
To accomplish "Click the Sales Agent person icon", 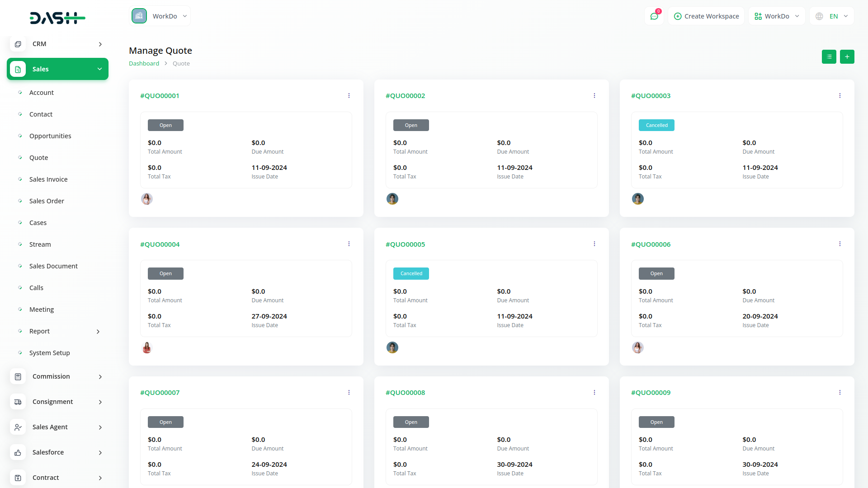I will click(x=18, y=427).
